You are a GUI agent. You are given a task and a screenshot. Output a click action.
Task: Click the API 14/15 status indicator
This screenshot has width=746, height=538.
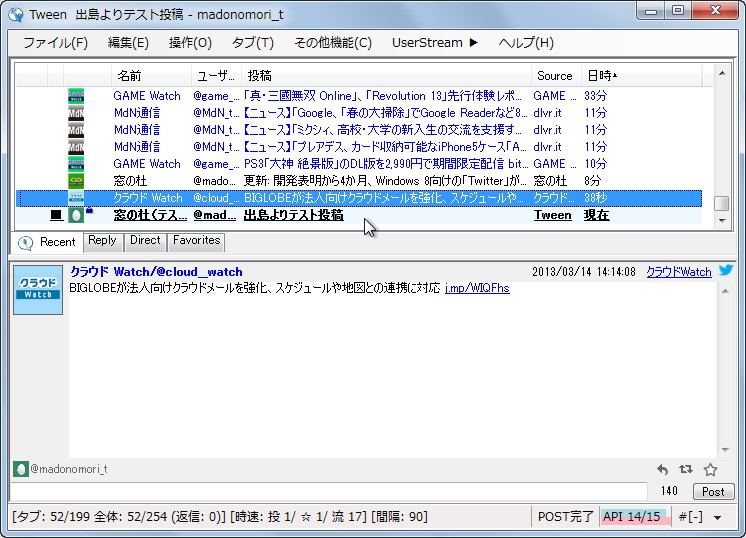click(636, 517)
